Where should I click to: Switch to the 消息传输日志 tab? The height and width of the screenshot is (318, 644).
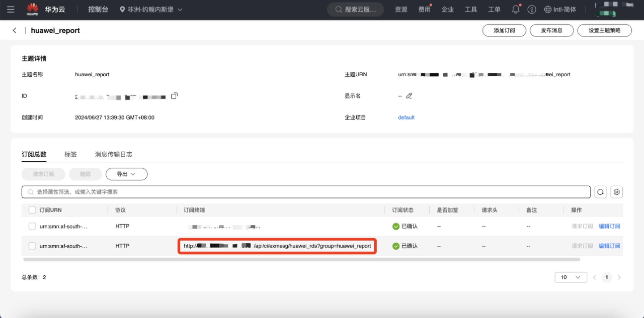pyautogui.click(x=113, y=154)
